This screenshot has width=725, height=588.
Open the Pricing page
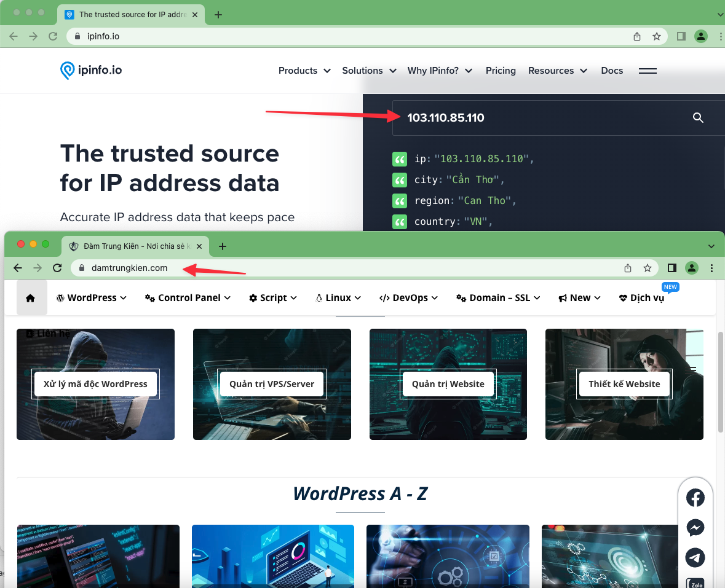pyautogui.click(x=501, y=71)
